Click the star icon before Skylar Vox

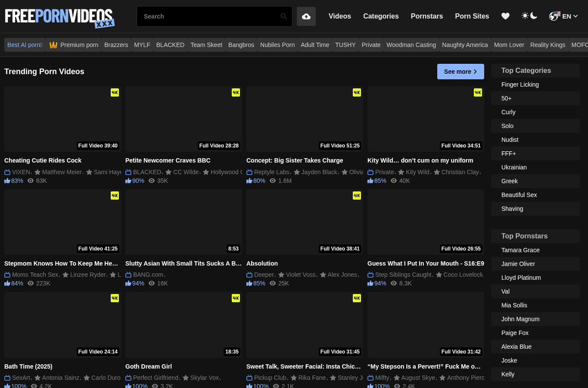point(186,378)
